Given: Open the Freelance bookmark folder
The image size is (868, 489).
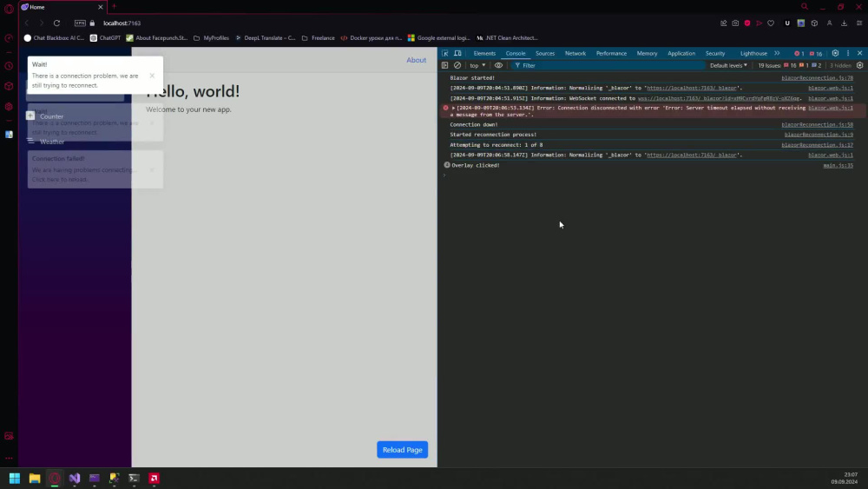Looking at the screenshot, I should pyautogui.click(x=319, y=38).
